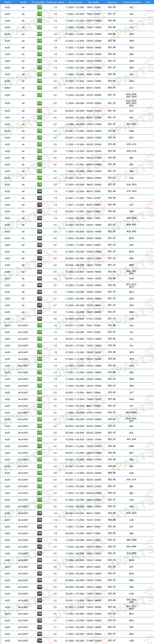154x644 pixels.
Task: Select the Moc silnika column header
Action: [93, 2]
